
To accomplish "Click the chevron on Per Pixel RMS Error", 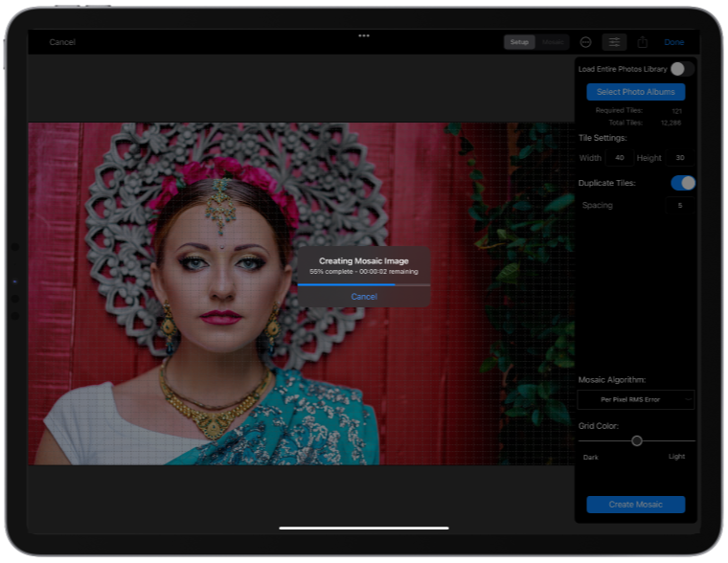I will point(687,399).
